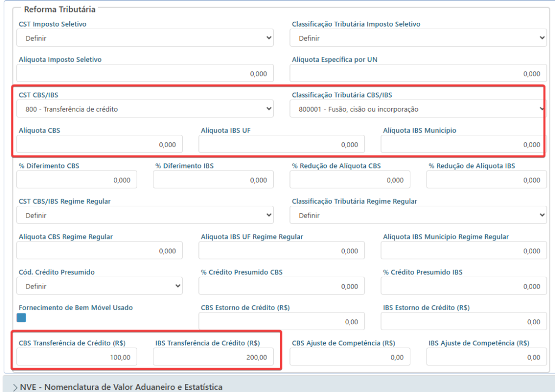Viewport: 555px width, 392px height.
Task: Open Classificação Tributária Regime Regular dropdown
Action: tap(418, 215)
